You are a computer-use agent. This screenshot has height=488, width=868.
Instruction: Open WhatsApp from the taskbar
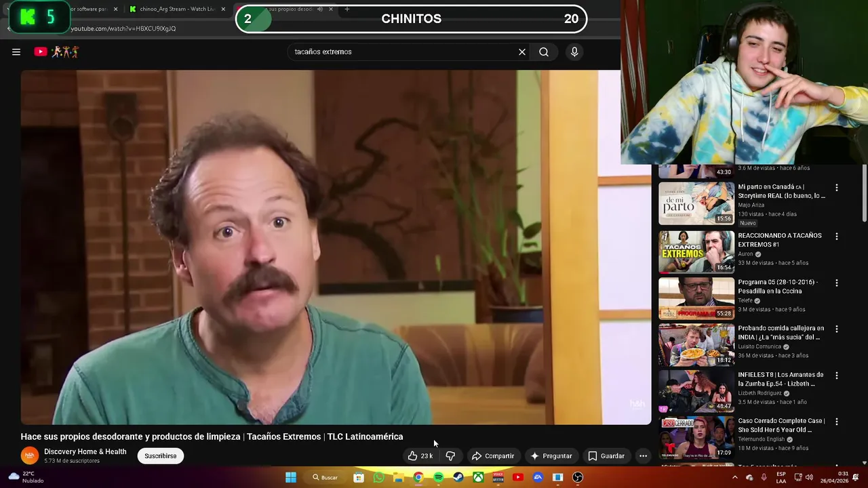click(x=378, y=477)
